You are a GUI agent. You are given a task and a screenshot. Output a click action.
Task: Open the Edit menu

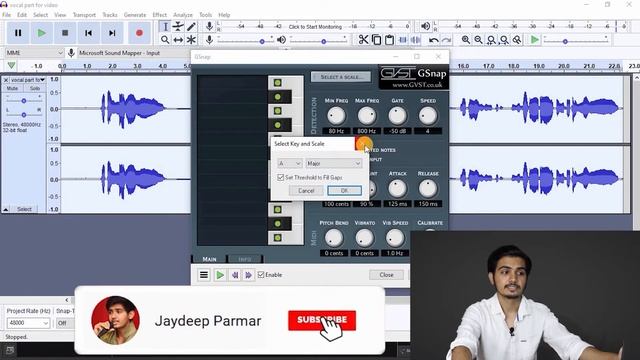pyautogui.click(x=22, y=15)
